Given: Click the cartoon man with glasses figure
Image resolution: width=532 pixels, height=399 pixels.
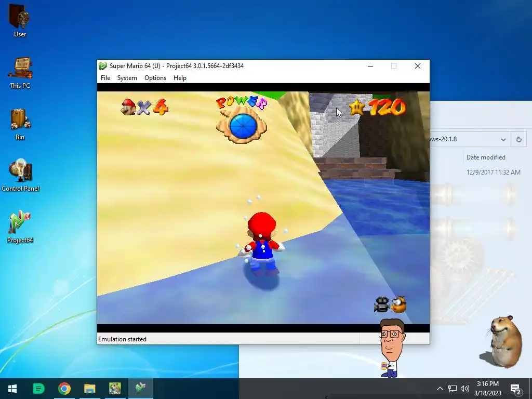Looking at the screenshot, I should (x=391, y=348).
